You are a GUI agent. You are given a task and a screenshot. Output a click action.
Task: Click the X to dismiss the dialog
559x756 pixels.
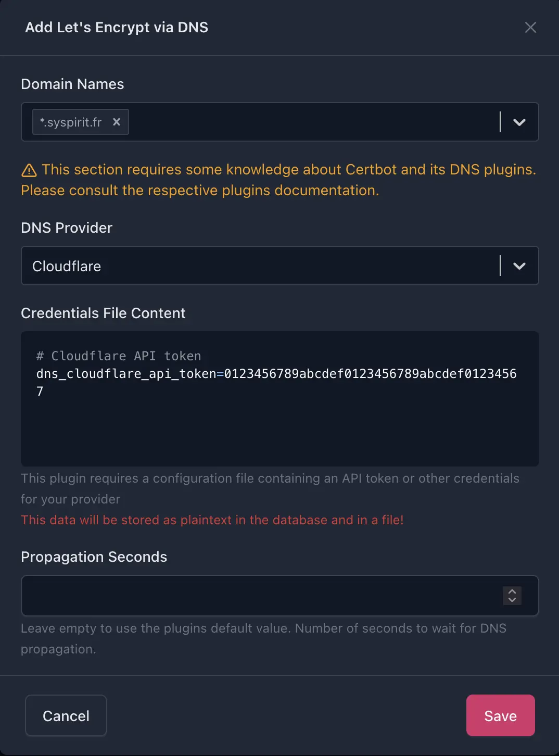click(x=530, y=27)
